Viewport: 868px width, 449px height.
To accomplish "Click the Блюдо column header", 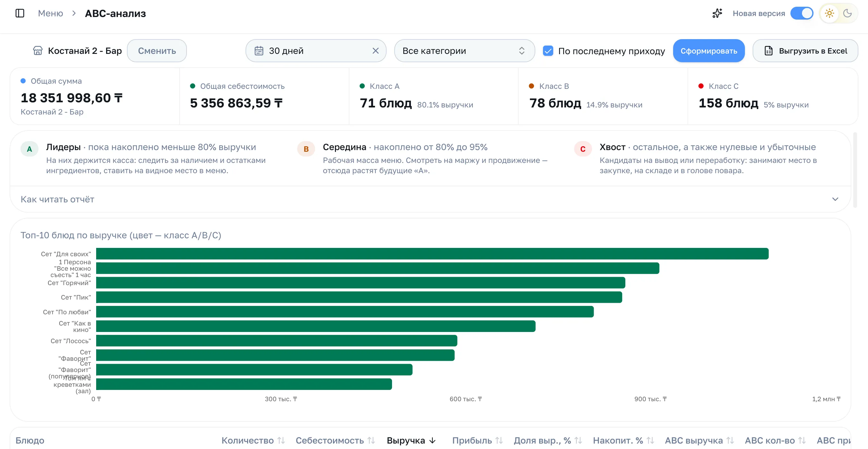I will [x=30, y=440].
